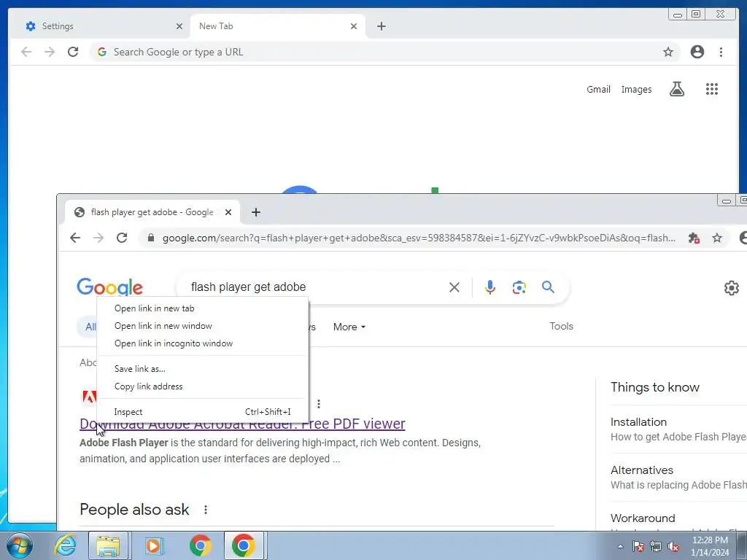Open the Images link
747x560 pixels.
coord(636,89)
